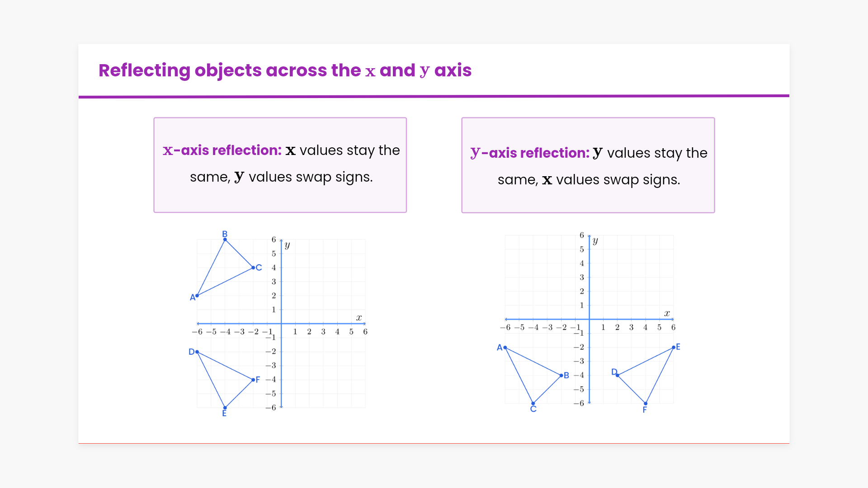The height and width of the screenshot is (488, 868).
Task: Click the purple divider line under the title
Action: click(x=434, y=96)
